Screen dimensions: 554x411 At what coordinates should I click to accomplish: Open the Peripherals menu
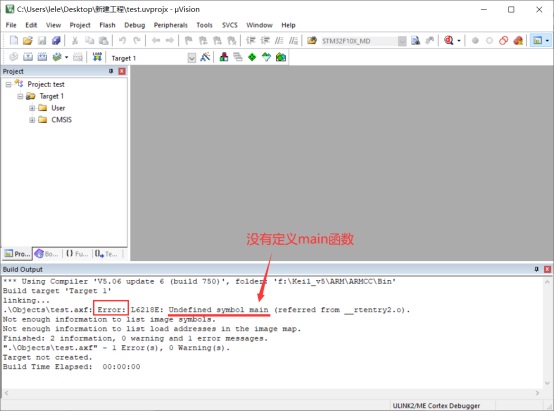coord(171,25)
